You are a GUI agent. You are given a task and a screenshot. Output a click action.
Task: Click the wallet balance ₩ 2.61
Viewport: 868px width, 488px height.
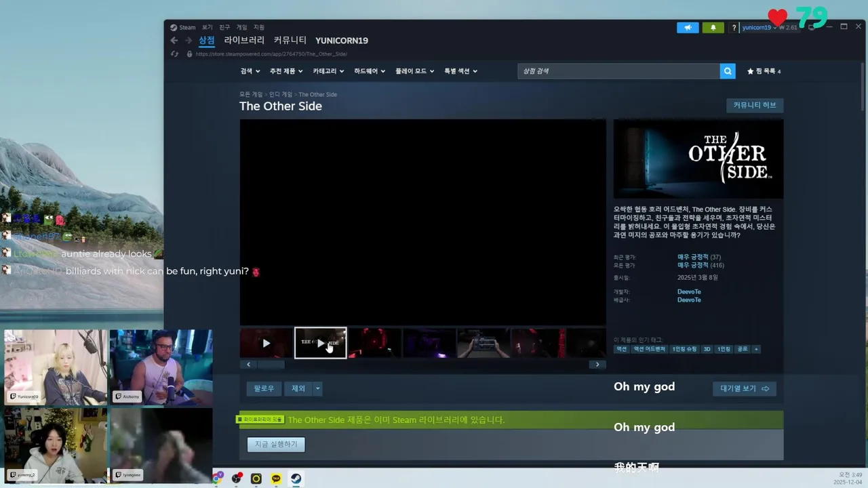[788, 28]
